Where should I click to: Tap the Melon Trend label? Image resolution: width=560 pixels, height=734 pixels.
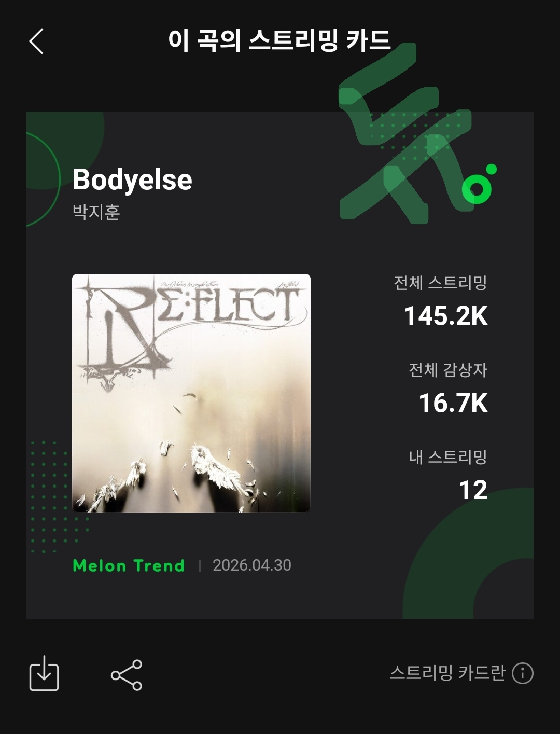(129, 565)
